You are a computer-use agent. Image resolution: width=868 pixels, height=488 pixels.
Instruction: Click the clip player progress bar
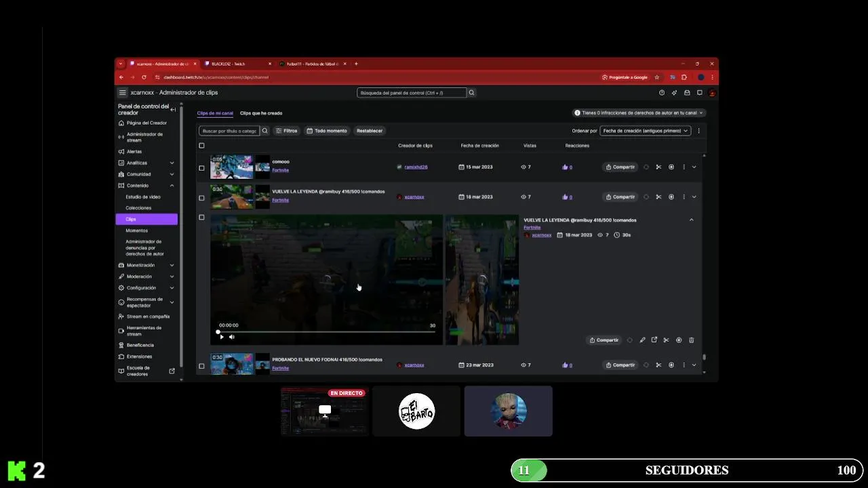[x=326, y=331]
